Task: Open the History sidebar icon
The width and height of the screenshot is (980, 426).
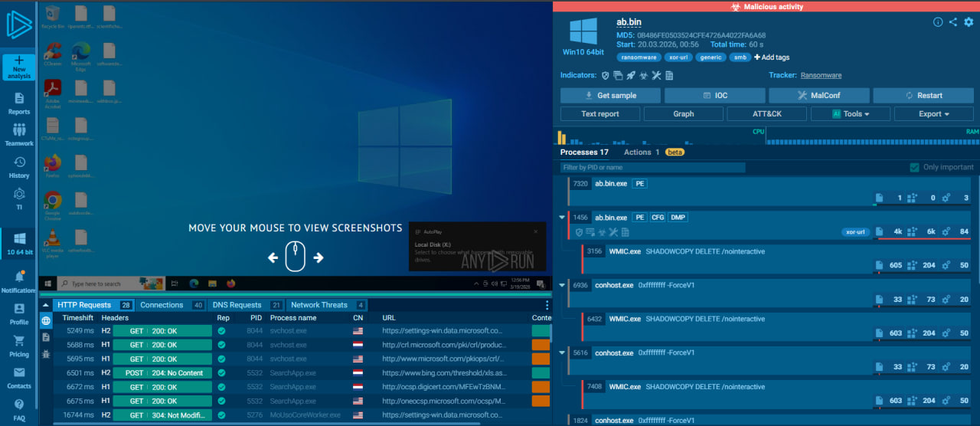Action: pos(19,166)
